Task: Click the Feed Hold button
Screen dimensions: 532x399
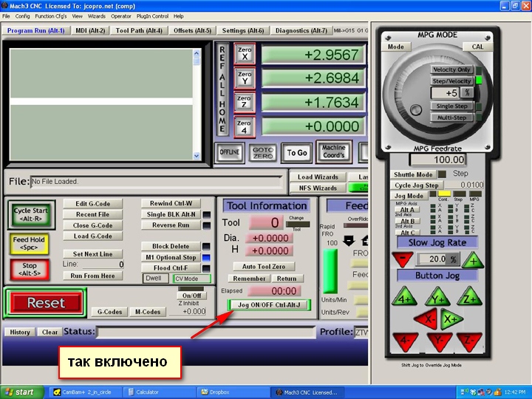Action: pyautogui.click(x=29, y=243)
